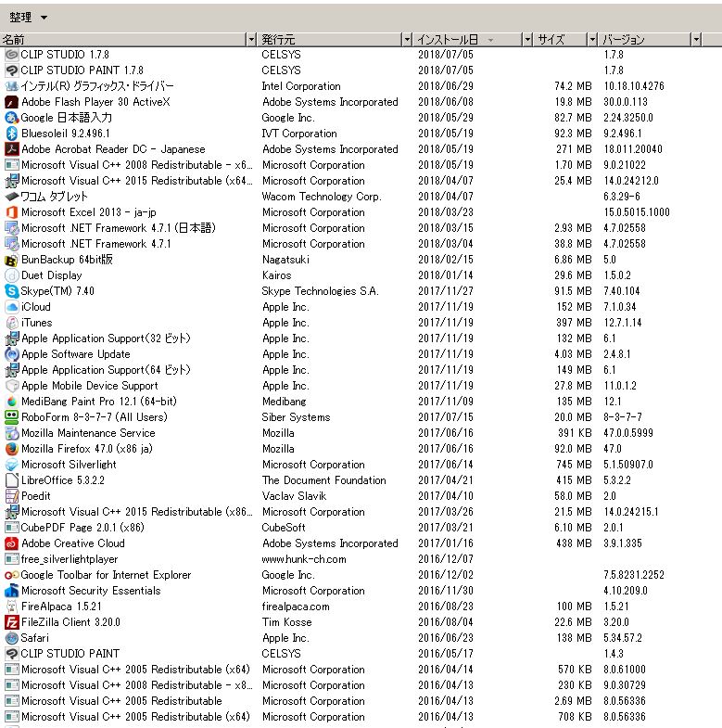
Task: Click publisher The Document Foundation
Action: (323, 480)
